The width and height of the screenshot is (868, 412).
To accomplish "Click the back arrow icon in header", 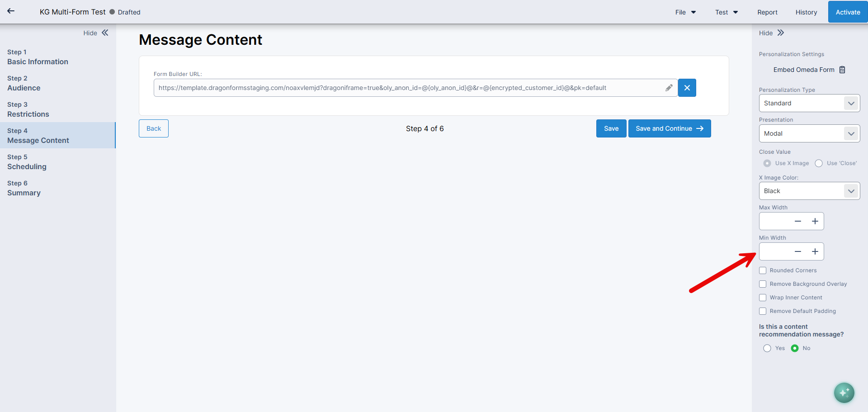I will [x=11, y=11].
